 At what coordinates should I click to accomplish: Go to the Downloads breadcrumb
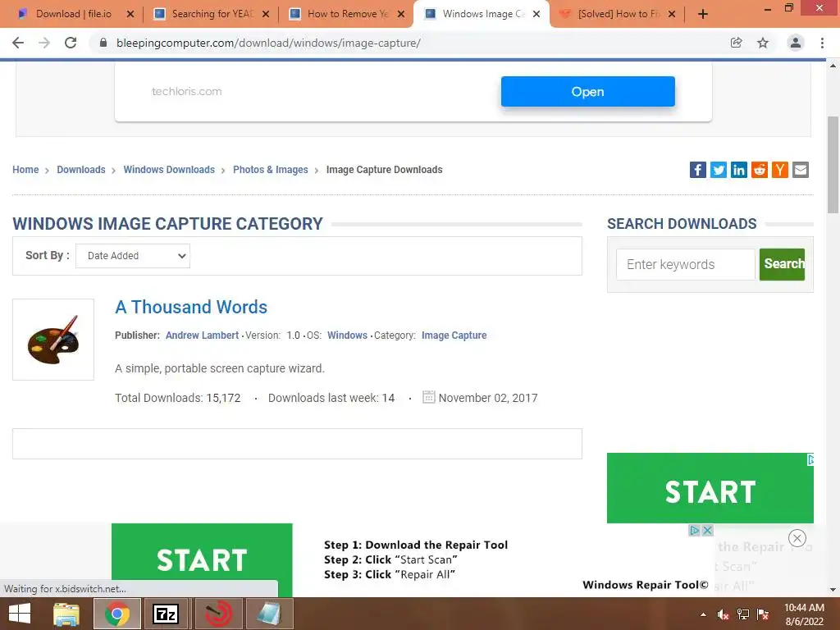tap(81, 170)
